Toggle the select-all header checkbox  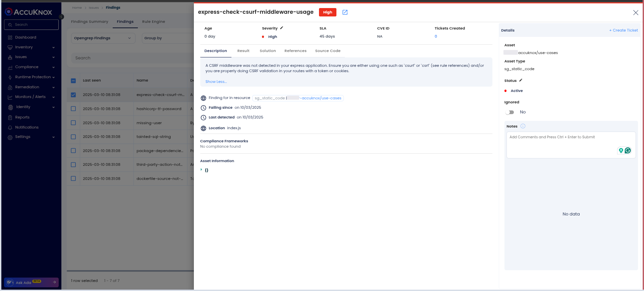73,81
